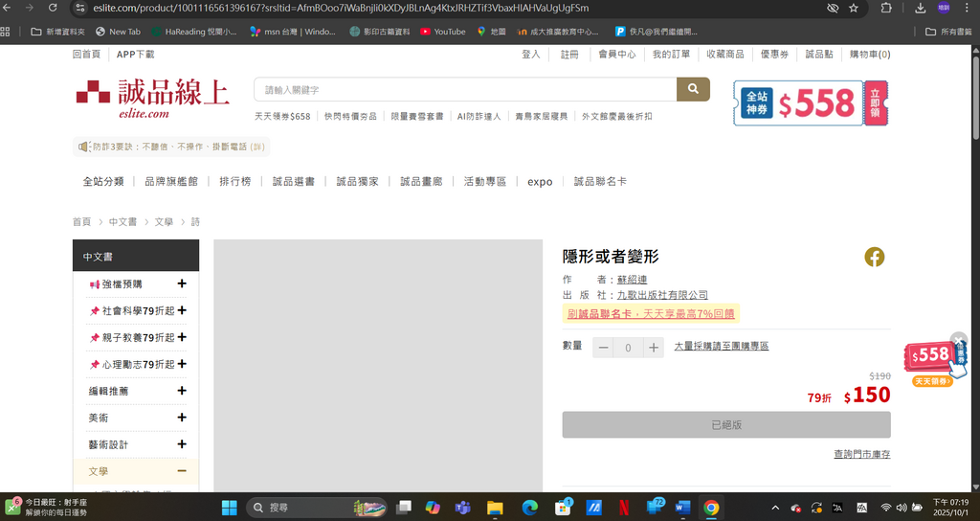
Task: Click the magnifier search button
Action: tap(693, 90)
